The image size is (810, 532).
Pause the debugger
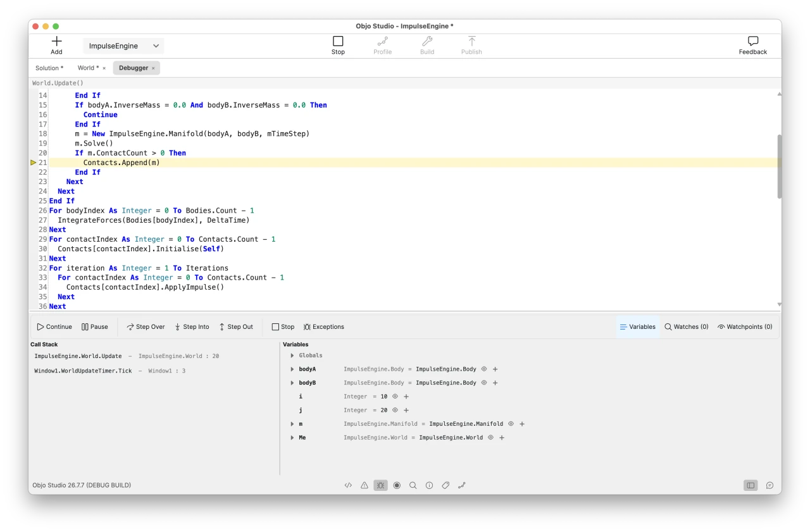95,327
